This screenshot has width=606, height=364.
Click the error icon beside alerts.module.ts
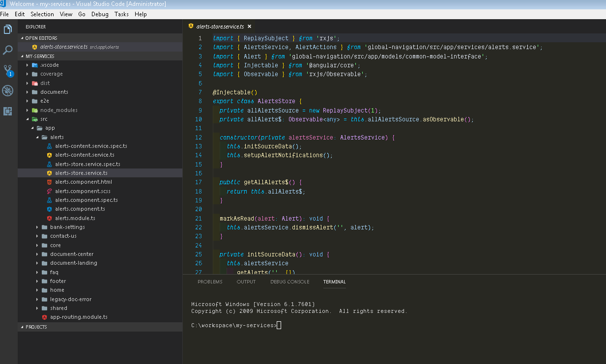(48, 218)
